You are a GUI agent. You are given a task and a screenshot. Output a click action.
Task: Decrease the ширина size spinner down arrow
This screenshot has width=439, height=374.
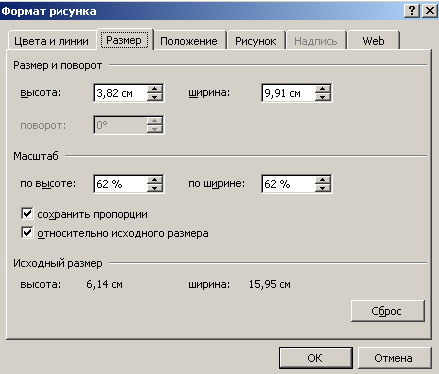point(322,97)
